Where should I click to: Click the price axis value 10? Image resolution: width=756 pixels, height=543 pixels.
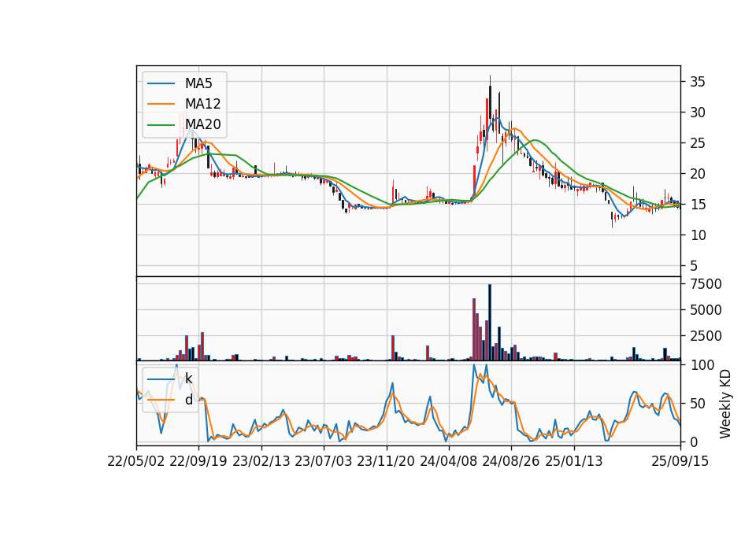tap(697, 235)
